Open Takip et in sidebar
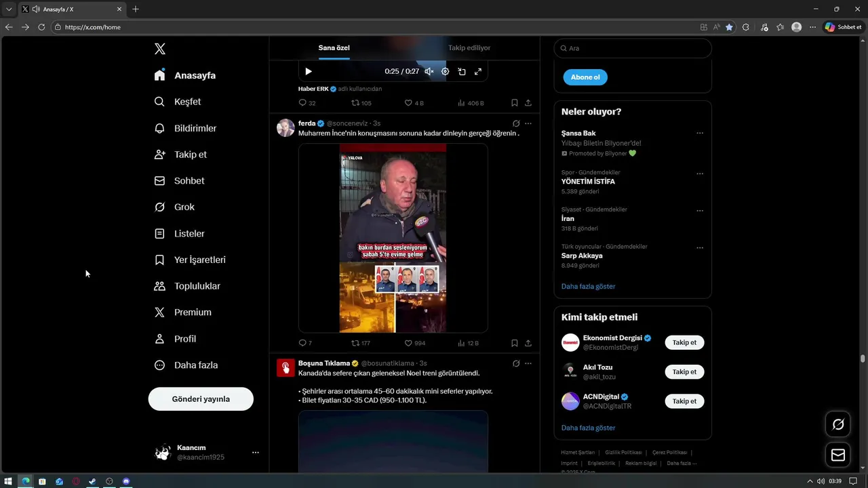This screenshot has width=868, height=488. click(181, 155)
